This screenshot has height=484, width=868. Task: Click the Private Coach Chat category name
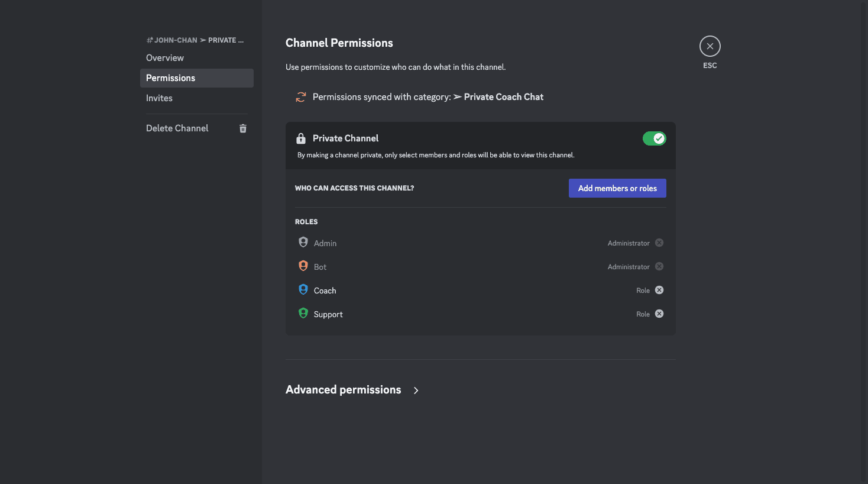[504, 97]
